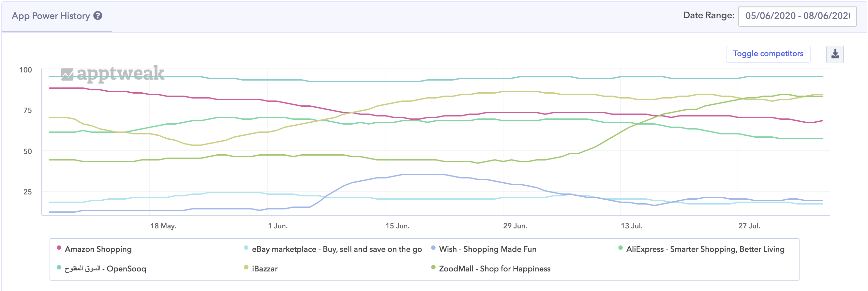
Task: Expand the Wish - Shopping Made Fun legend entry
Action: 488,249
